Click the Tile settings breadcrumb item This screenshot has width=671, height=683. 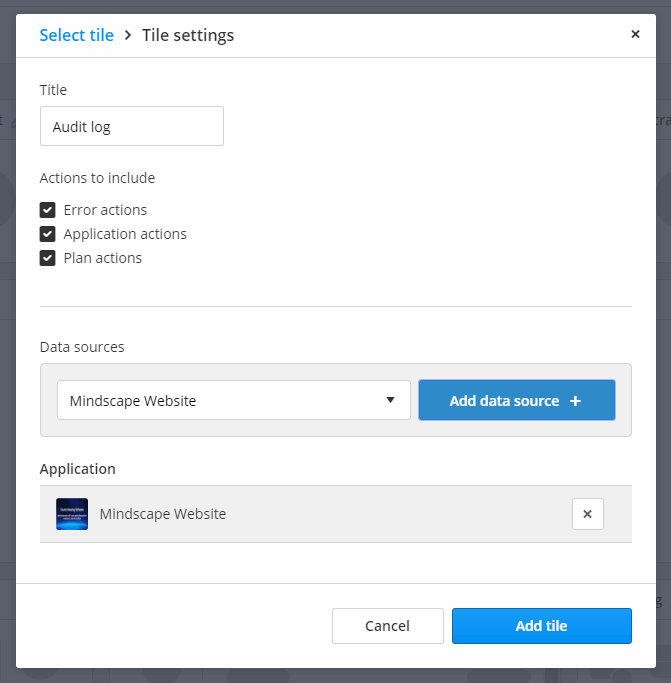point(188,36)
